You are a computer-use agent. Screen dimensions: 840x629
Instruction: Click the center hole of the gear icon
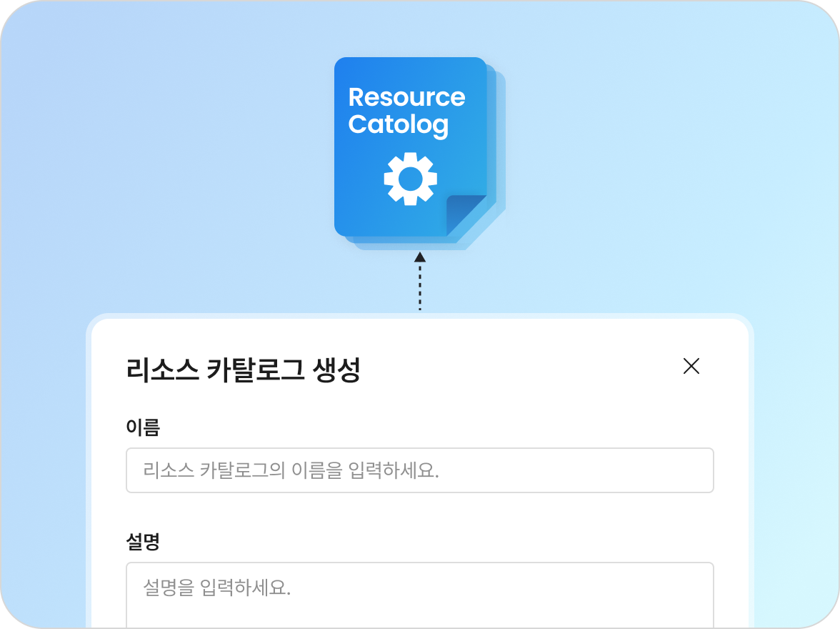[x=410, y=179]
